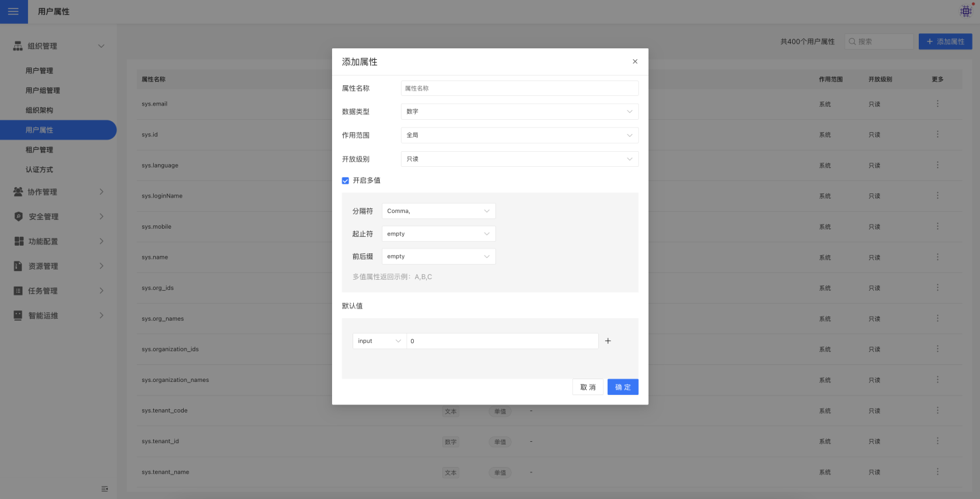Expand the 安全管理 menu section

[x=101, y=216]
